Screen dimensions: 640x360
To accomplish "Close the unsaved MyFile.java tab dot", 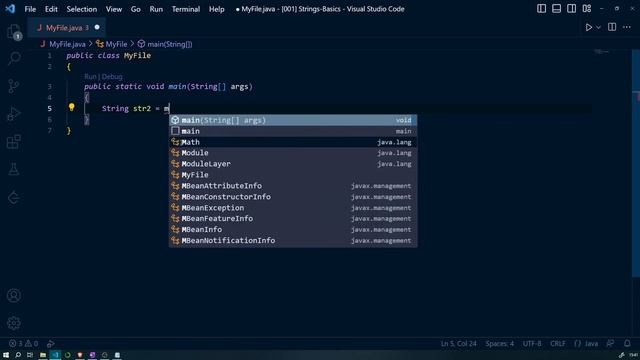I will pos(97,27).
